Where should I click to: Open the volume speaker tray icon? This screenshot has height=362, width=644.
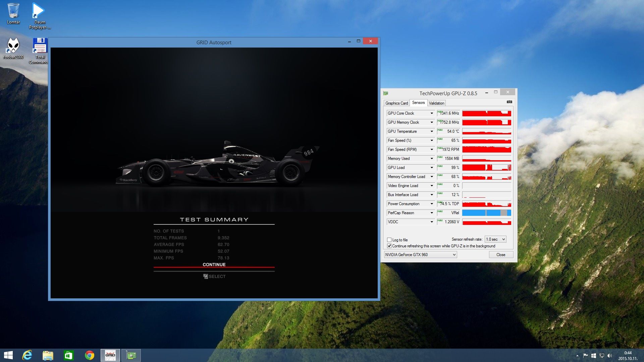[610, 356]
